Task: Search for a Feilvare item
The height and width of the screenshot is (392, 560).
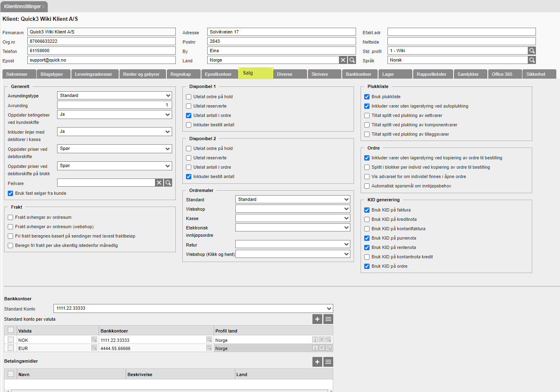Action: [x=168, y=183]
